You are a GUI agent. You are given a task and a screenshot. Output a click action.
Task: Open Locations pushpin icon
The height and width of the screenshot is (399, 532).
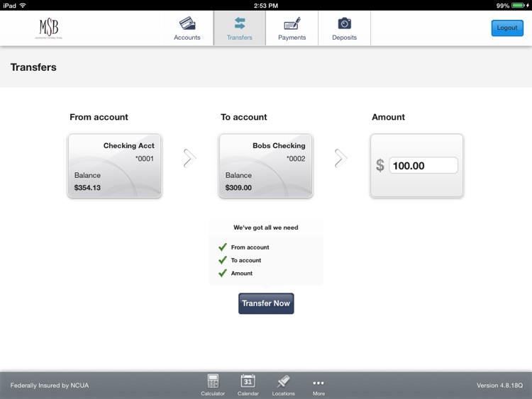pos(283,385)
